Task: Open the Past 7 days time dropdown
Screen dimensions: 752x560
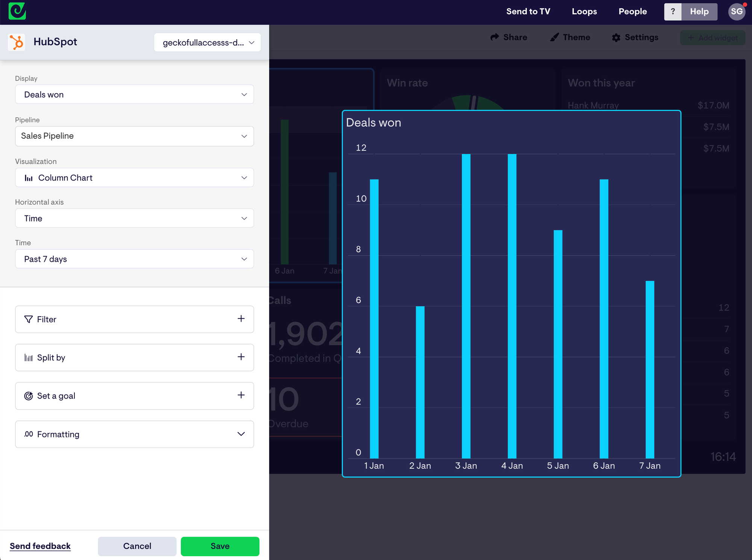Action: click(134, 259)
